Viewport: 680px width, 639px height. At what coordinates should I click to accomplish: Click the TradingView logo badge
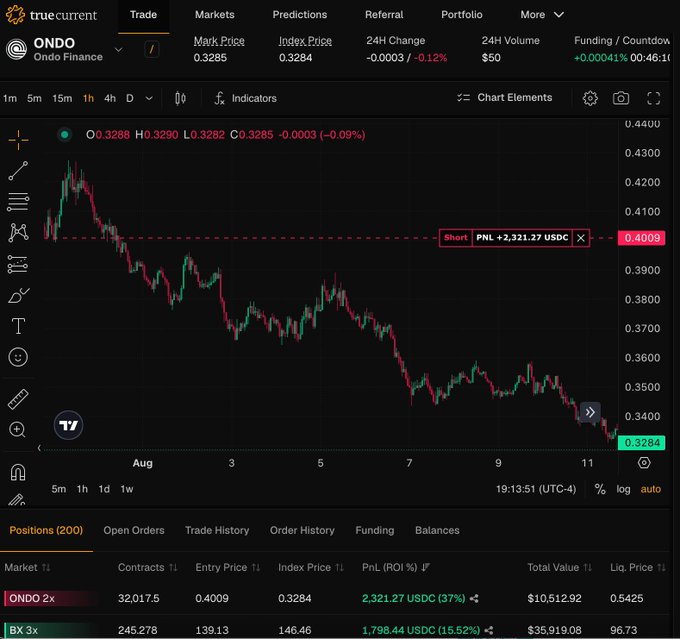tap(69, 425)
